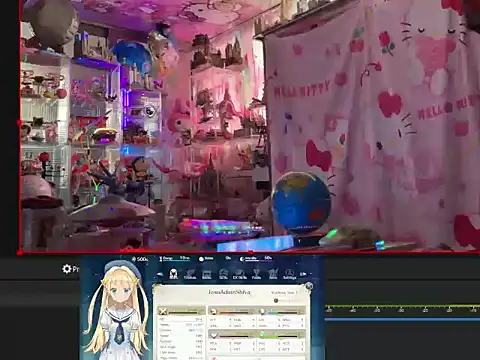Viewport: 480px width, 360px height.
Task: Click the blue audio volume slider
Action: pos(402,319)
